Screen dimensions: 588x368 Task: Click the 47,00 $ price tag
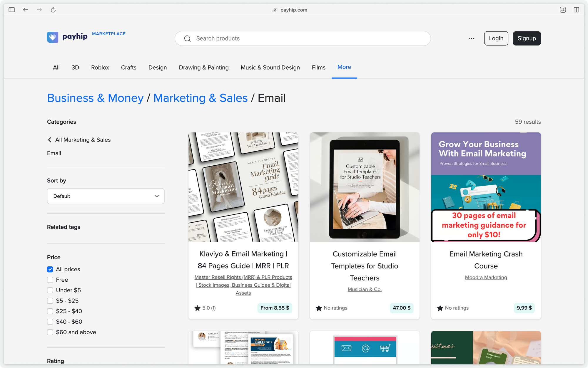point(402,308)
